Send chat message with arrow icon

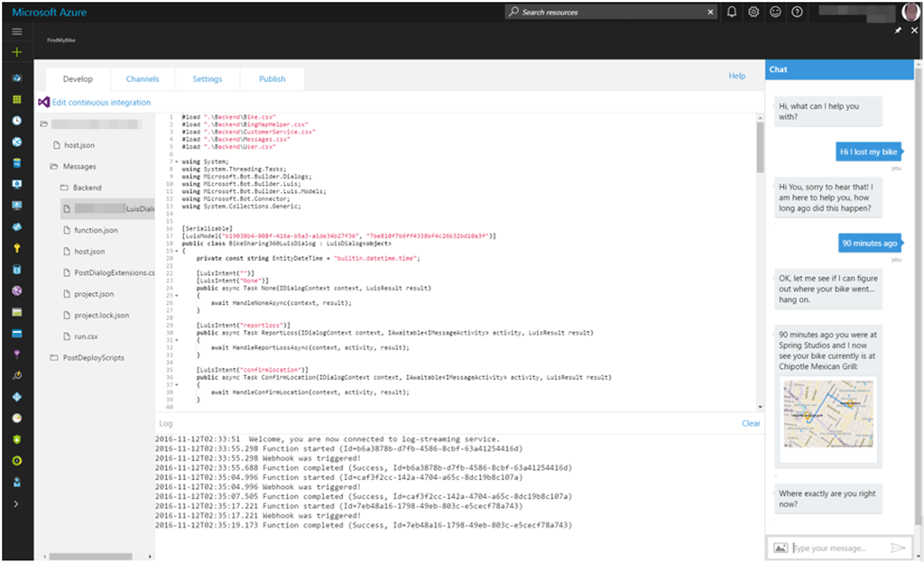click(897, 548)
